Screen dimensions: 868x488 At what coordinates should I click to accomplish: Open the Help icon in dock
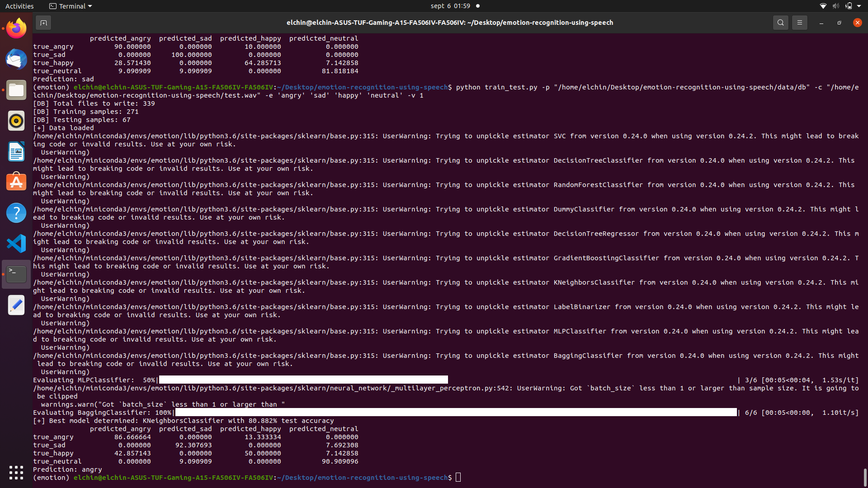click(x=16, y=213)
